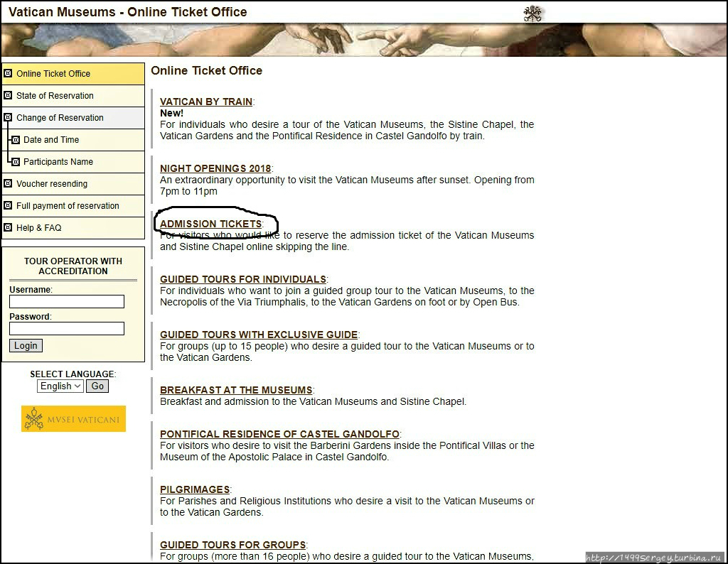728x564 pixels.
Task: Click the icon beside Help & FAQ
Action: click(x=8, y=228)
